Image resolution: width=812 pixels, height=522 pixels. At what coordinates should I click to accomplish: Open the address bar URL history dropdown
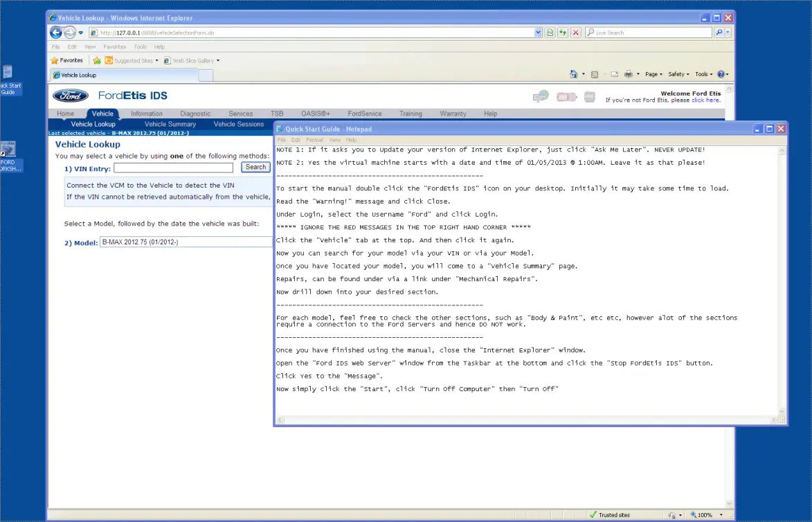(x=538, y=32)
